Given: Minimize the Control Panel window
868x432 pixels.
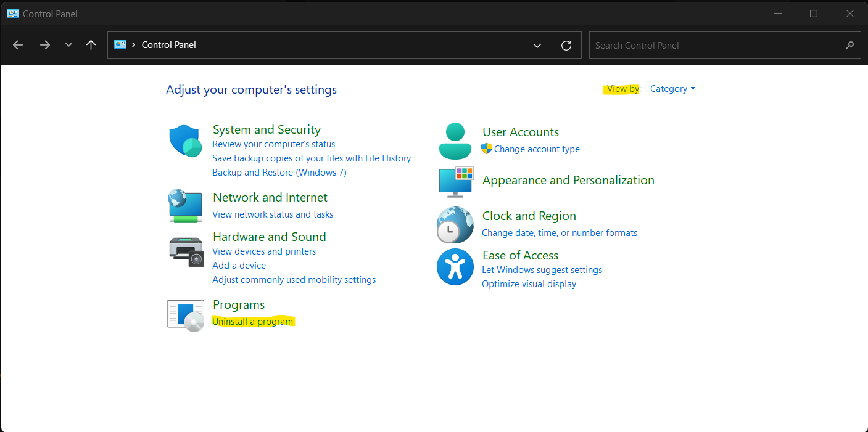Looking at the screenshot, I should click(778, 14).
